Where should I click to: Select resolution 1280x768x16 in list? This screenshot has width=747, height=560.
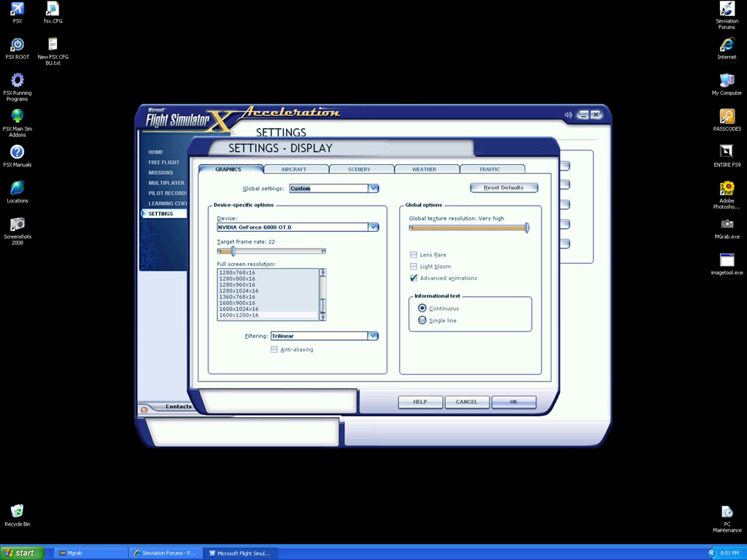pos(268,273)
